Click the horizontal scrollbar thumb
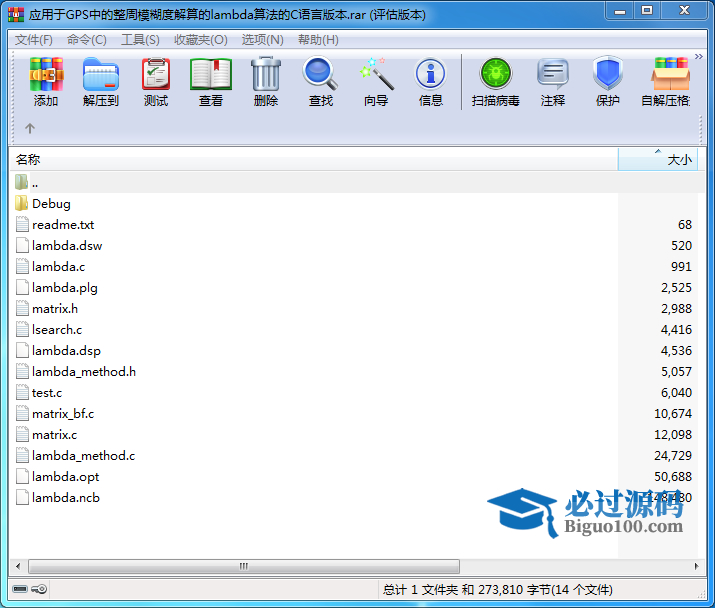Screen dimensions: 715x608 coord(244,566)
